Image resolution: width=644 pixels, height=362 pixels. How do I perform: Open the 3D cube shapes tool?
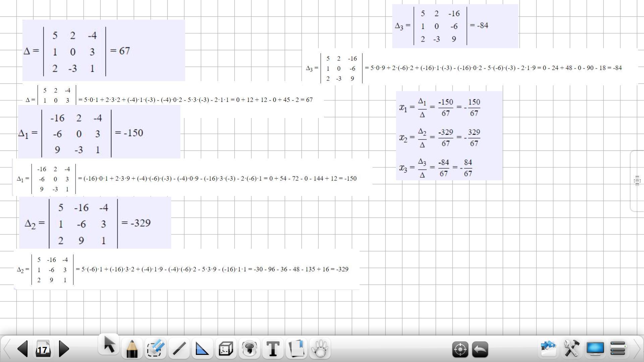pyautogui.click(x=226, y=349)
